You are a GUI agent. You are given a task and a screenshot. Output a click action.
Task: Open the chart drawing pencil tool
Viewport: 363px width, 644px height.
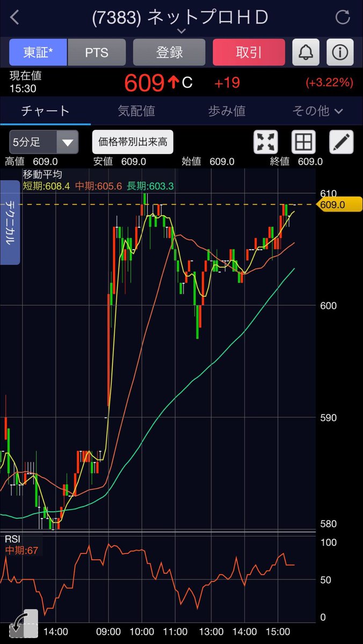point(341,142)
